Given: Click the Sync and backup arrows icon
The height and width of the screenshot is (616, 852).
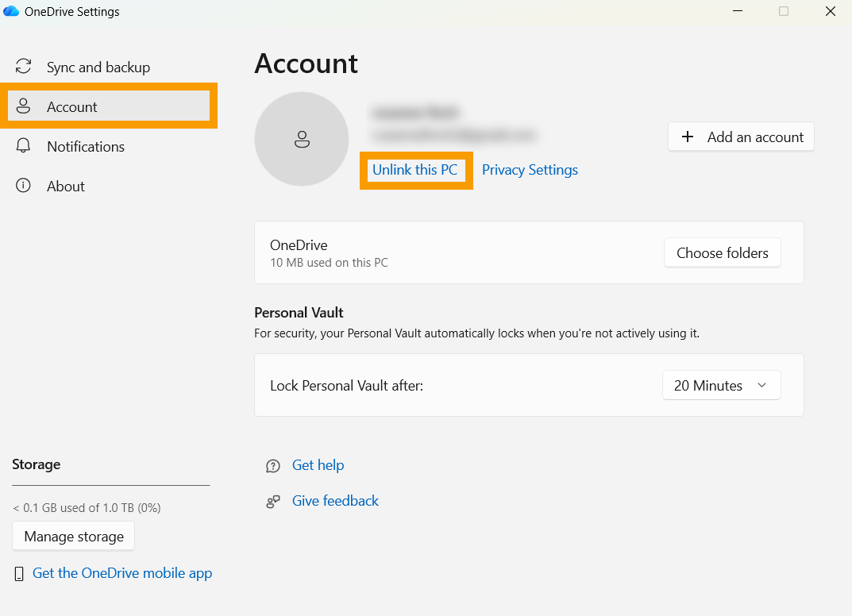Looking at the screenshot, I should coord(24,67).
